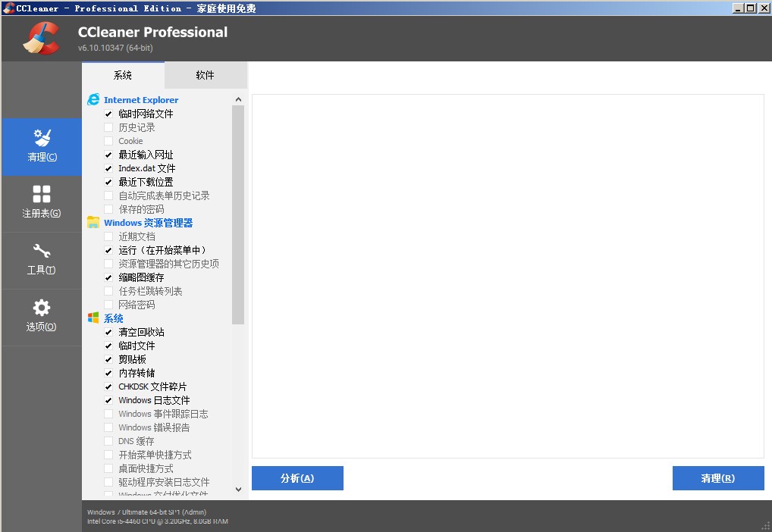Image resolution: width=772 pixels, height=532 pixels.
Task: Click the Windows 资源管理器 folder icon
Action: point(93,223)
